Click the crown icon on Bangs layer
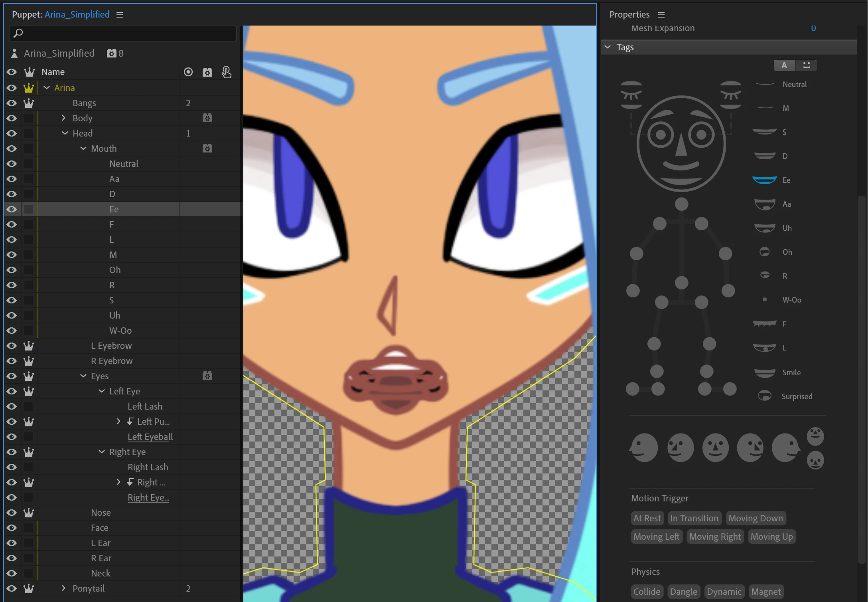Viewport: 868px width, 602px height. point(29,103)
